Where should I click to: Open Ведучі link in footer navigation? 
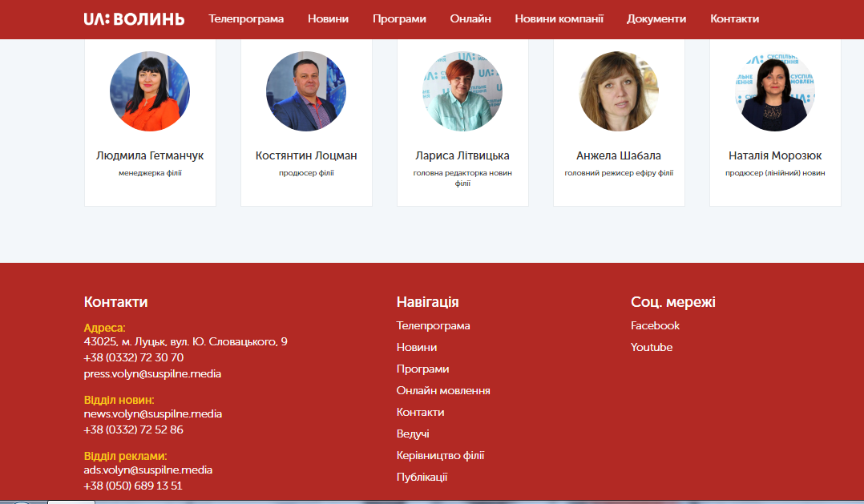pos(413,433)
